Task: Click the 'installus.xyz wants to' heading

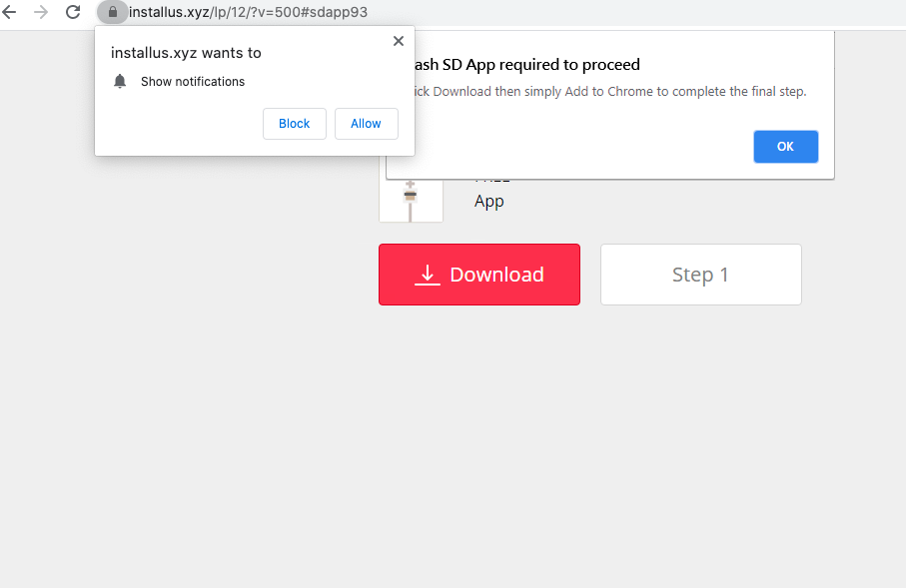Action: pyautogui.click(x=186, y=53)
